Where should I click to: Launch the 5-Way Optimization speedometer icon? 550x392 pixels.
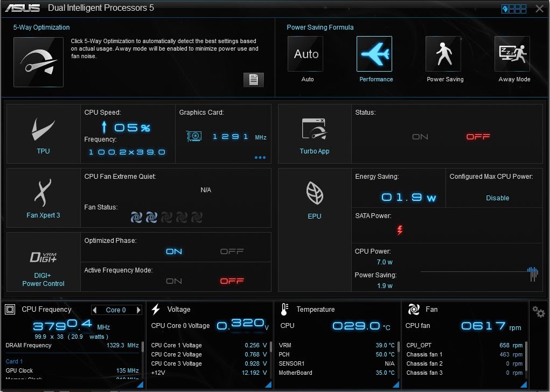[38, 62]
